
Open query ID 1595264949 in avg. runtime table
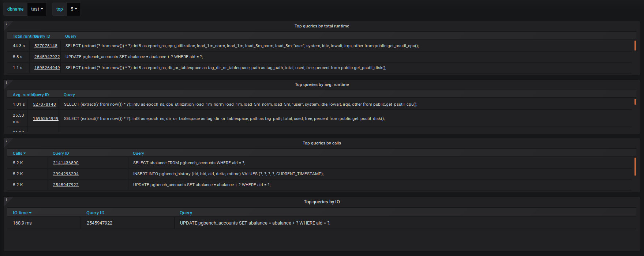coord(46,118)
